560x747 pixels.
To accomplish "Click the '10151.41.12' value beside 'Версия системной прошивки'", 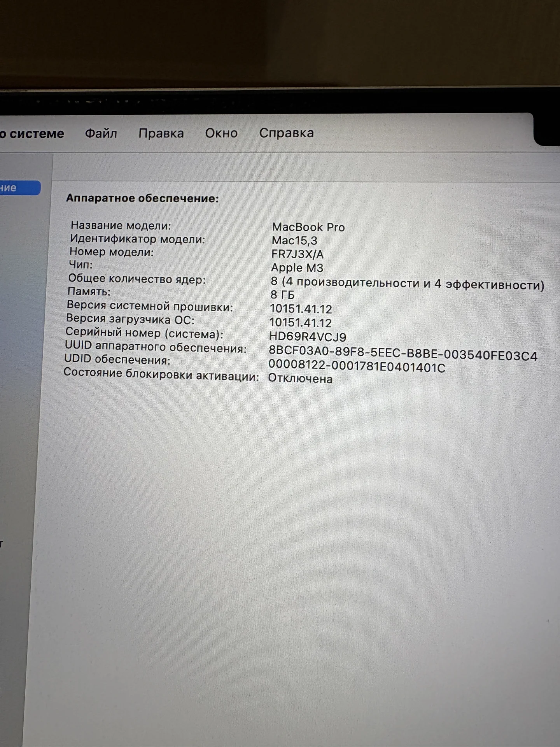I will pyautogui.click(x=301, y=309).
